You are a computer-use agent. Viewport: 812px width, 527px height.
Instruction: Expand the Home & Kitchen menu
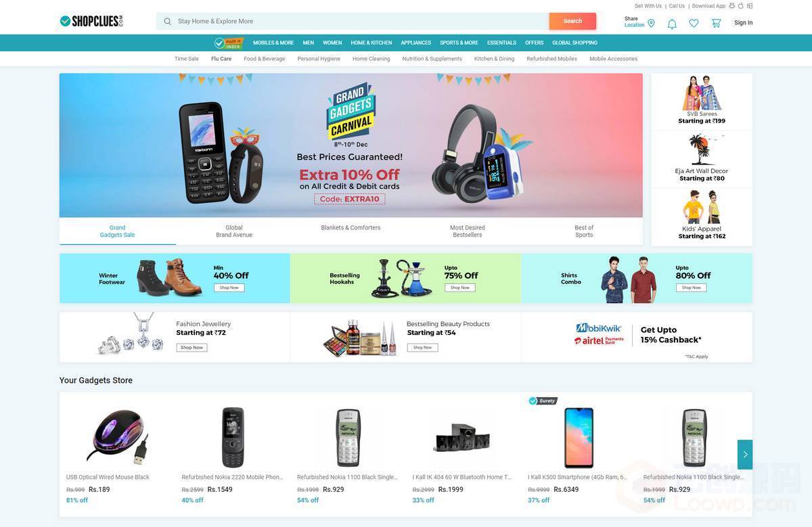tap(371, 43)
